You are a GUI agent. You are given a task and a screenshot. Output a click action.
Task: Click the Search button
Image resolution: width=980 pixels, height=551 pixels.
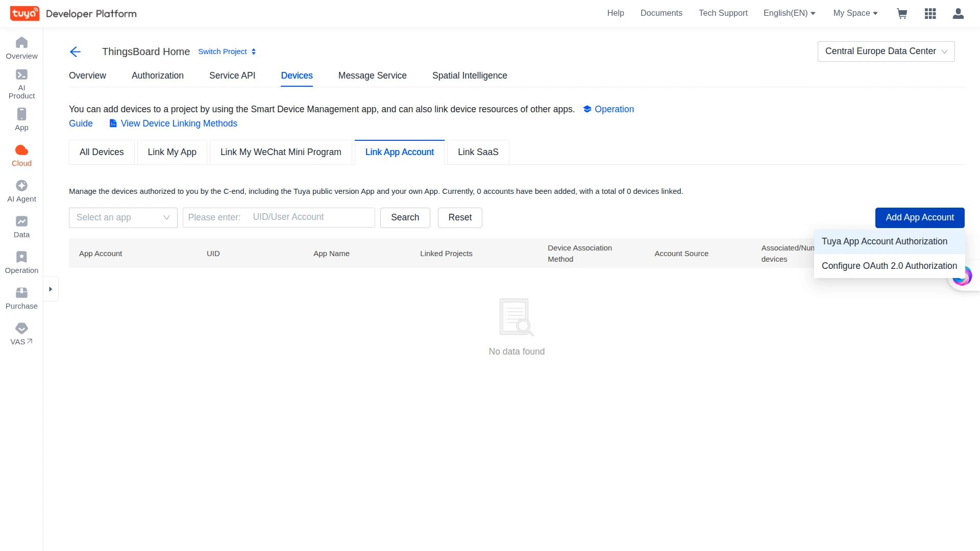pos(405,218)
